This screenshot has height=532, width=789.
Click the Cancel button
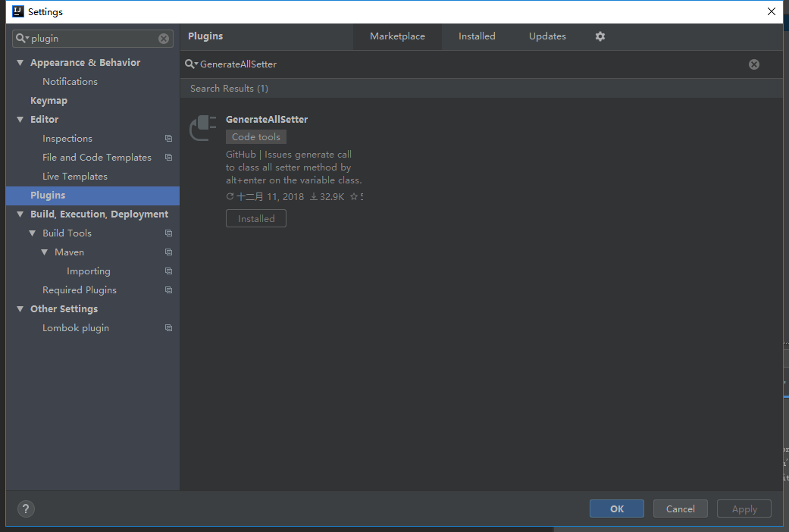pos(681,509)
